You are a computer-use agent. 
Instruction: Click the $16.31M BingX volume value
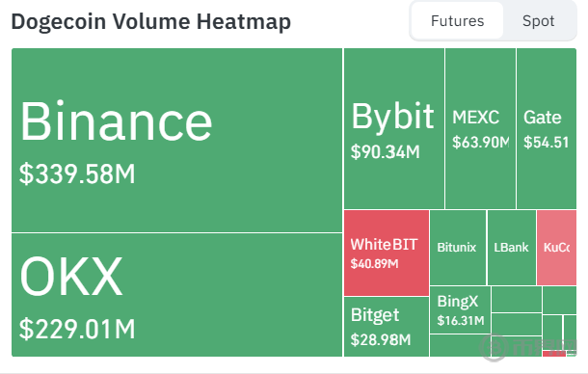click(x=461, y=321)
